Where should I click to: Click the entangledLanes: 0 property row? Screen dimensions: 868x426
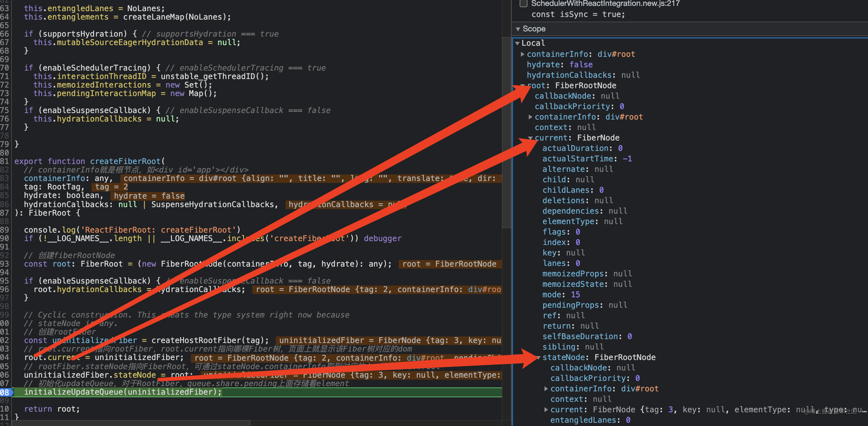point(590,420)
